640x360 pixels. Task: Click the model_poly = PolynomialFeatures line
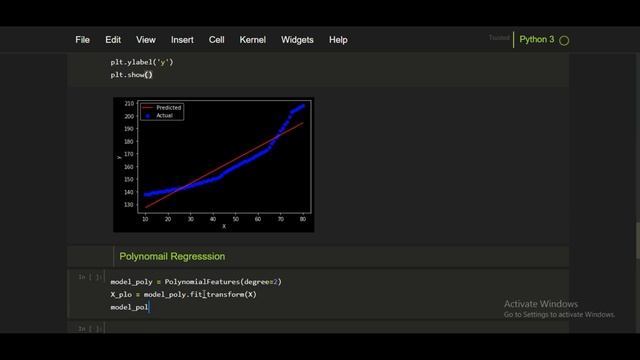pos(196,282)
